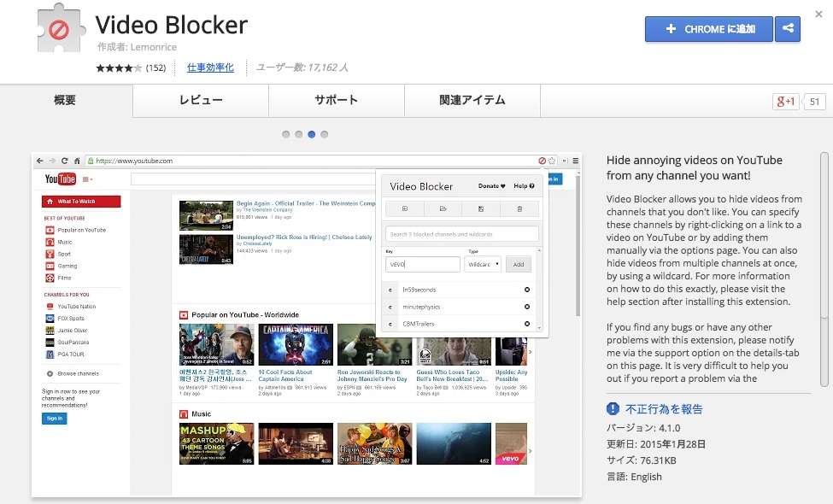Click the blue Sign in sidebar button
This screenshot has height=504, width=833.
point(54,419)
